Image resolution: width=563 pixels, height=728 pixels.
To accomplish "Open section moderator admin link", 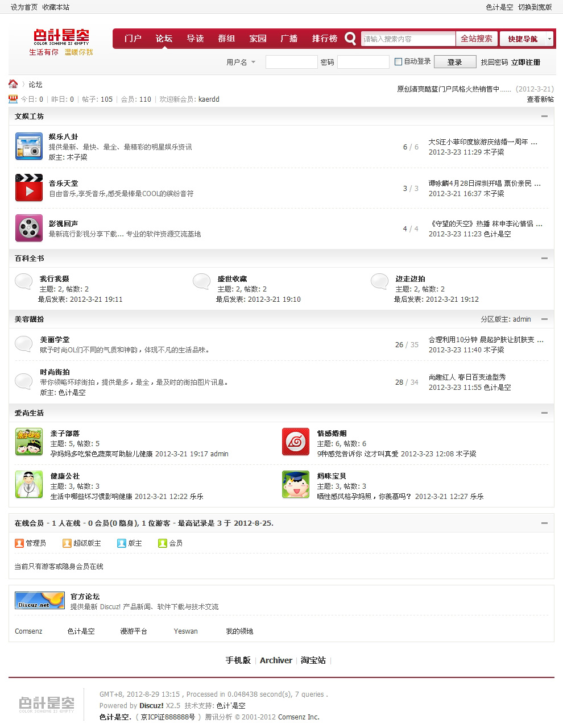I will tap(521, 319).
